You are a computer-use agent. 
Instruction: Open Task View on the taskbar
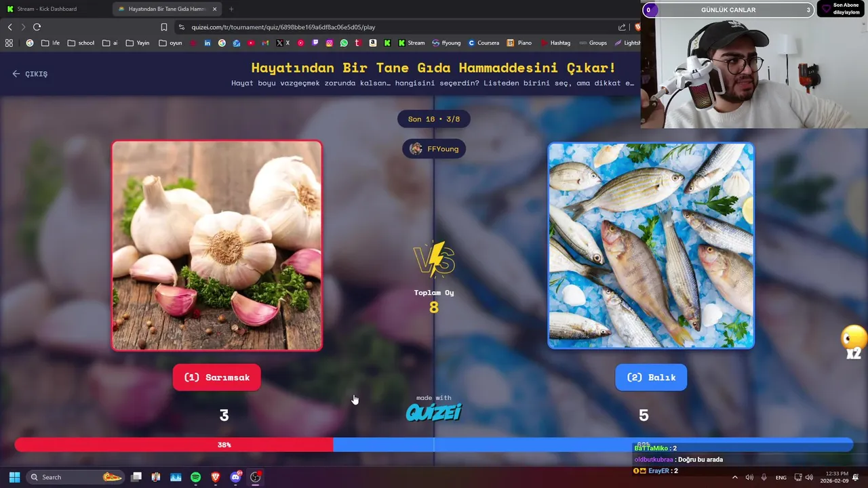click(136, 477)
